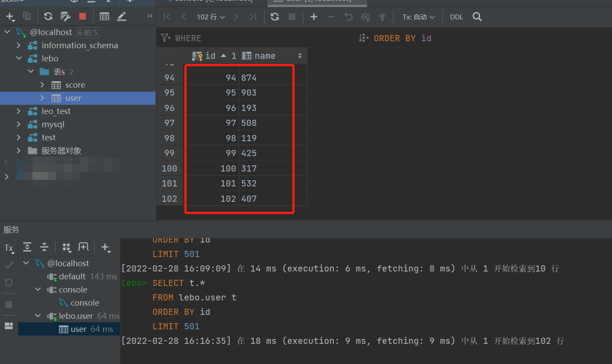The height and width of the screenshot is (364, 612).
Task: Show more database toolbar actions
Action: pyautogui.click(x=150, y=16)
